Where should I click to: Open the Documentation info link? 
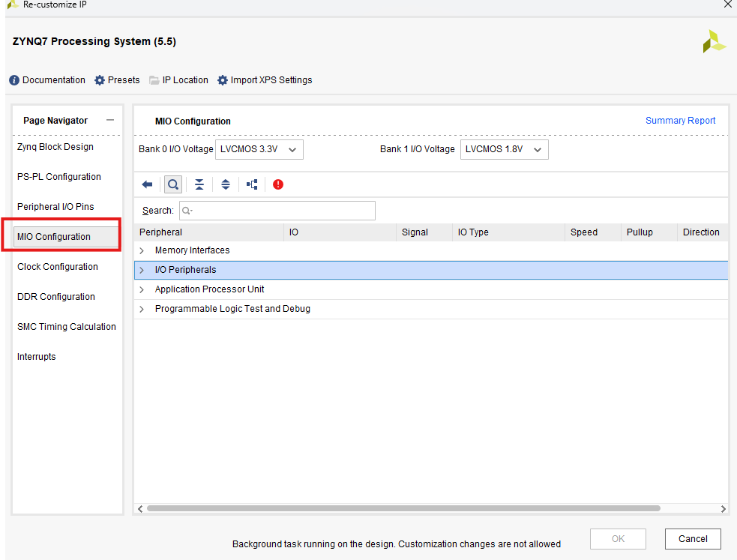tap(47, 80)
